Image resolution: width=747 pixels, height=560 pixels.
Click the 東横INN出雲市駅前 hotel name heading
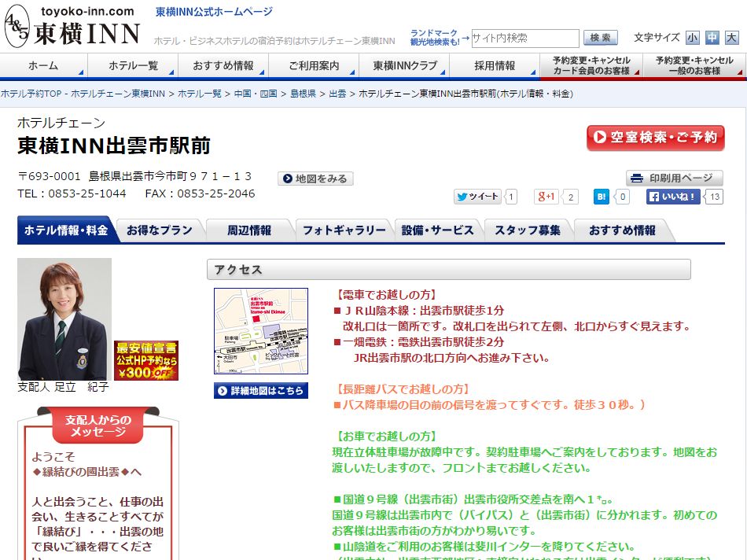click(x=114, y=146)
